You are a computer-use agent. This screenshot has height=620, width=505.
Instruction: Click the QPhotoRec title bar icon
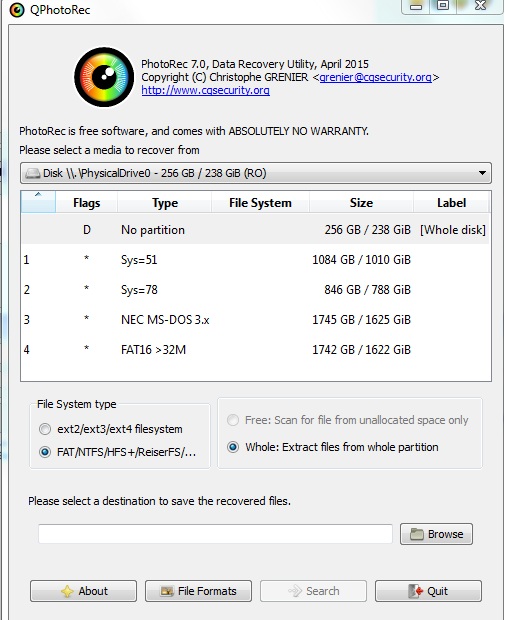click(x=17, y=10)
